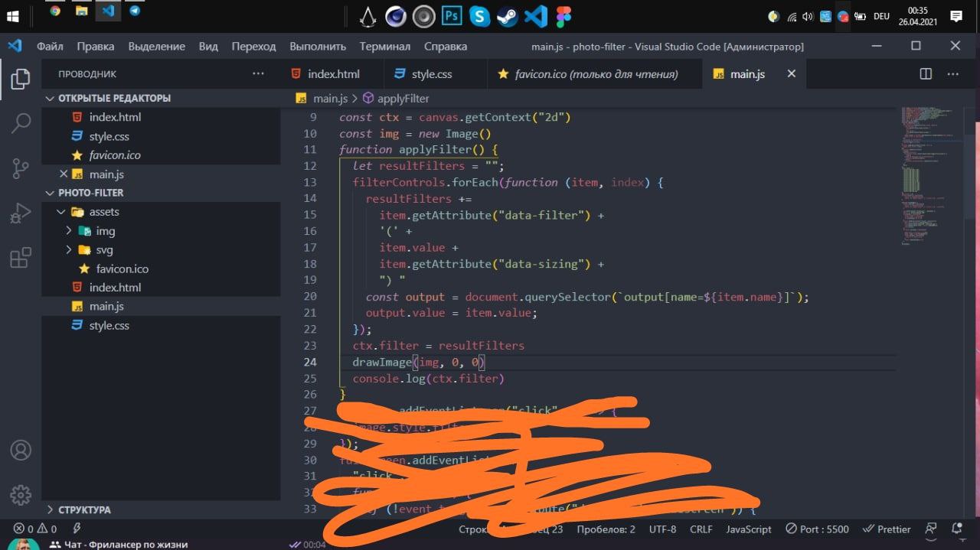Screen dimensions: 980x550
Task: Open the Справка menu
Action: [446, 46]
